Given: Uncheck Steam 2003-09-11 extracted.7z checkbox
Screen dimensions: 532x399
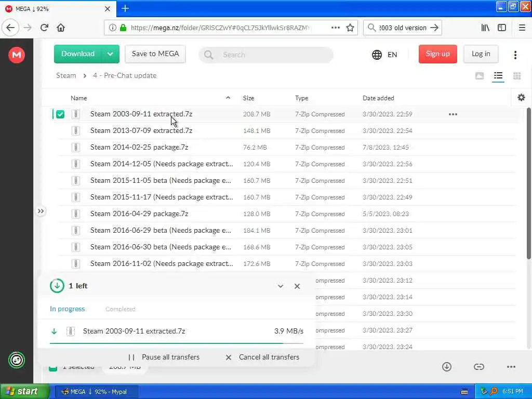Looking at the screenshot, I should (60, 114).
